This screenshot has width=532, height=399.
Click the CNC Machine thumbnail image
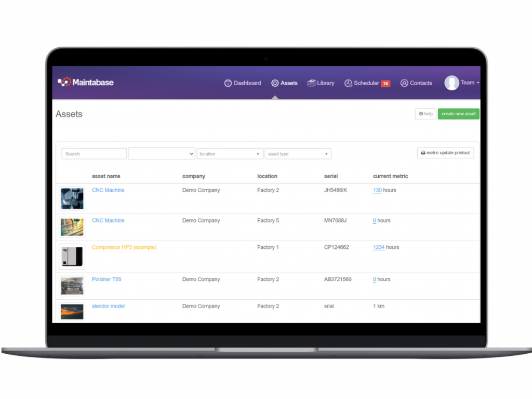tap(72, 198)
